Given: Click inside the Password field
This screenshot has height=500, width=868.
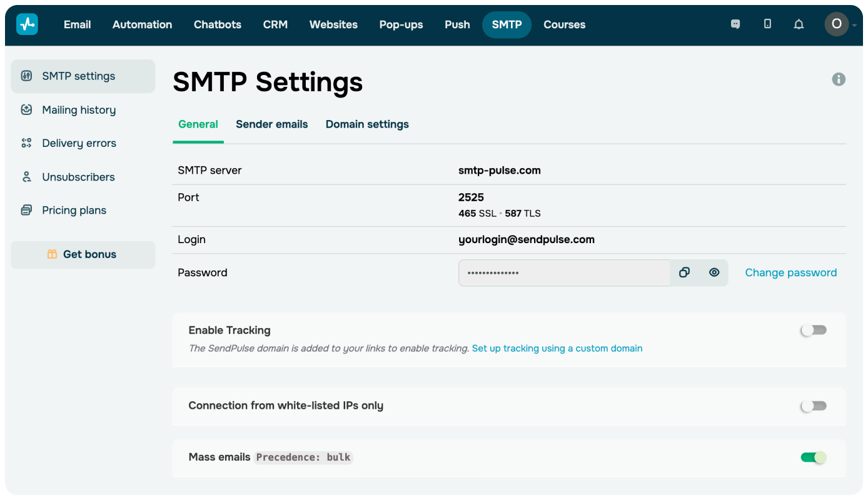Looking at the screenshot, I should (564, 272).
